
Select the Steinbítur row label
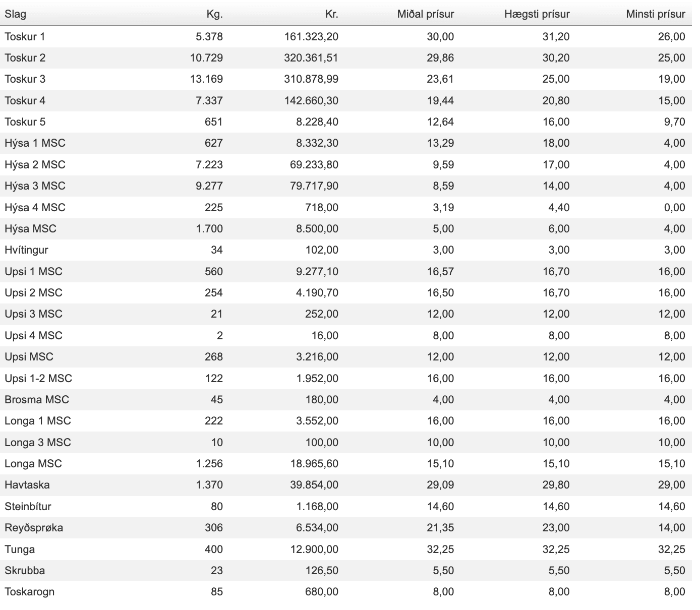click(28, 507)
